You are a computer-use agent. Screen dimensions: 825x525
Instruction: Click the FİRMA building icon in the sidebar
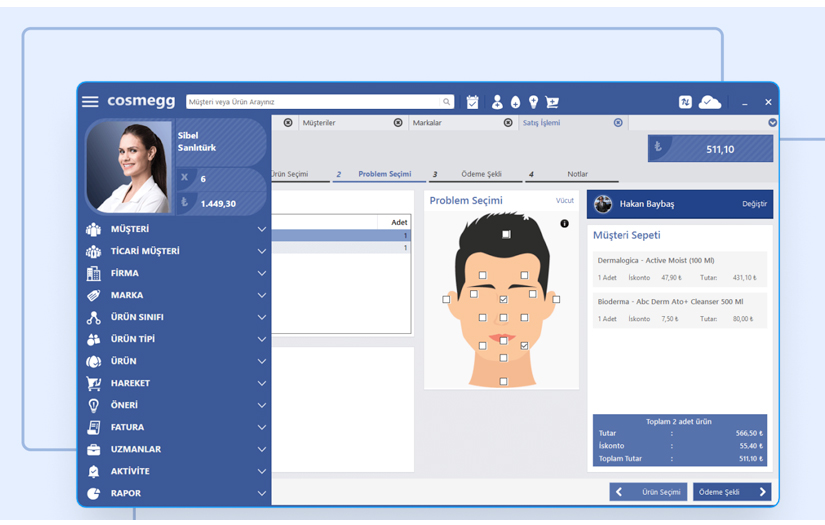pyautogui.click(x=94, y=274)
